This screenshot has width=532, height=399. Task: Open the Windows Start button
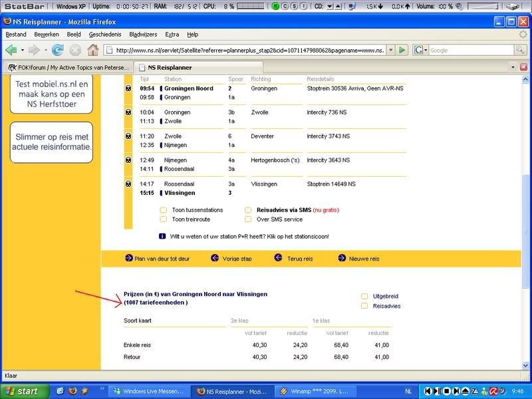[24, 391]
